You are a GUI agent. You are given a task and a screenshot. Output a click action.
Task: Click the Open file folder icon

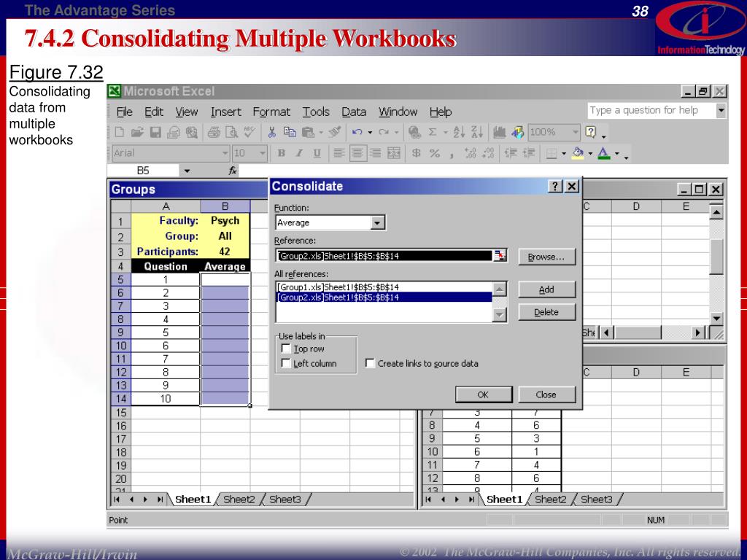point(137,133)
